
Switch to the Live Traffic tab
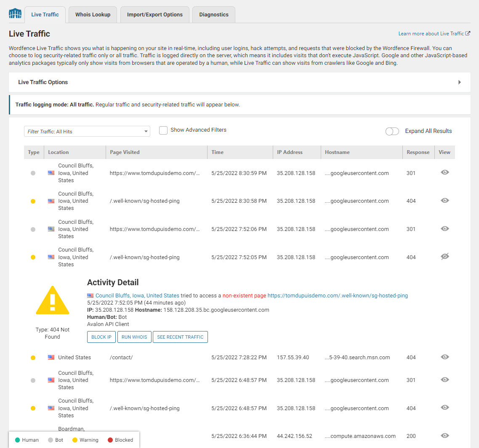pyautogui.click(x=45, y=15)
